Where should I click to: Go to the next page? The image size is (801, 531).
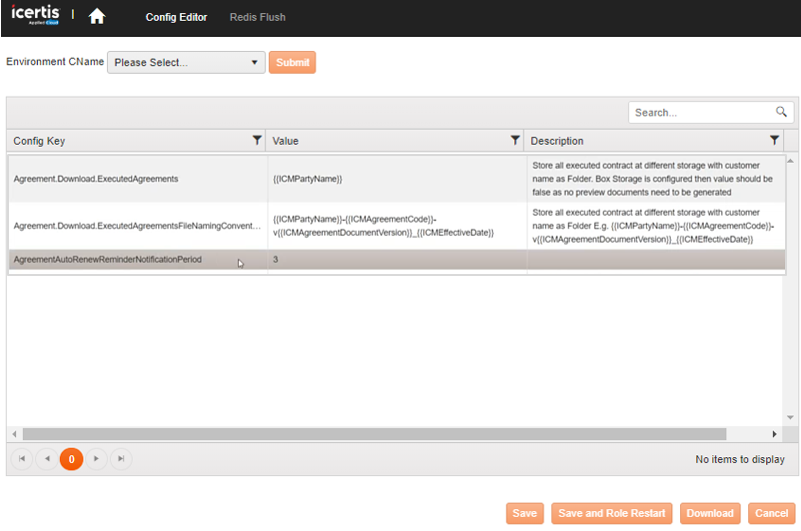tap(96, 459)
